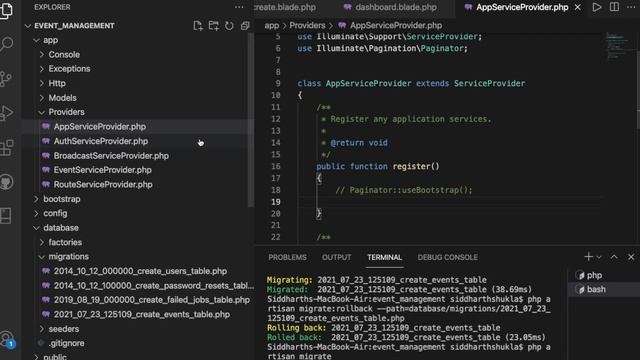The width and height of the screenshot is (640, 360).
Task: Open the create_users_table migration file
Action: (x=140, y=271)
